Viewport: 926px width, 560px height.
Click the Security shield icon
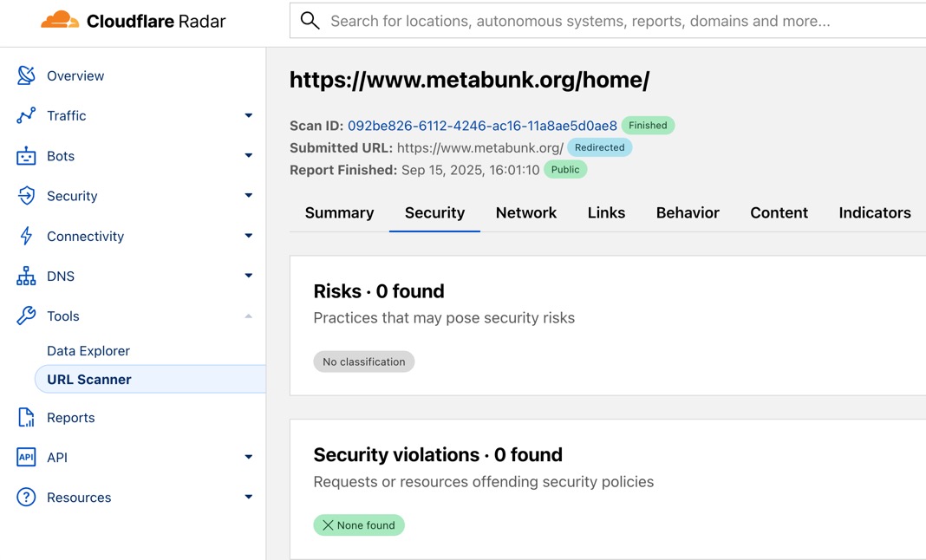26,196
